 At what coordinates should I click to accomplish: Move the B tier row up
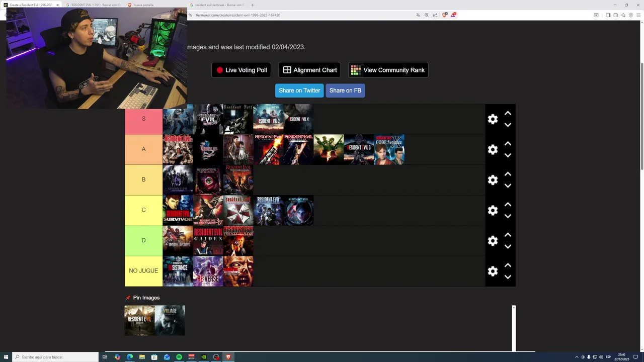pos(508,174)
